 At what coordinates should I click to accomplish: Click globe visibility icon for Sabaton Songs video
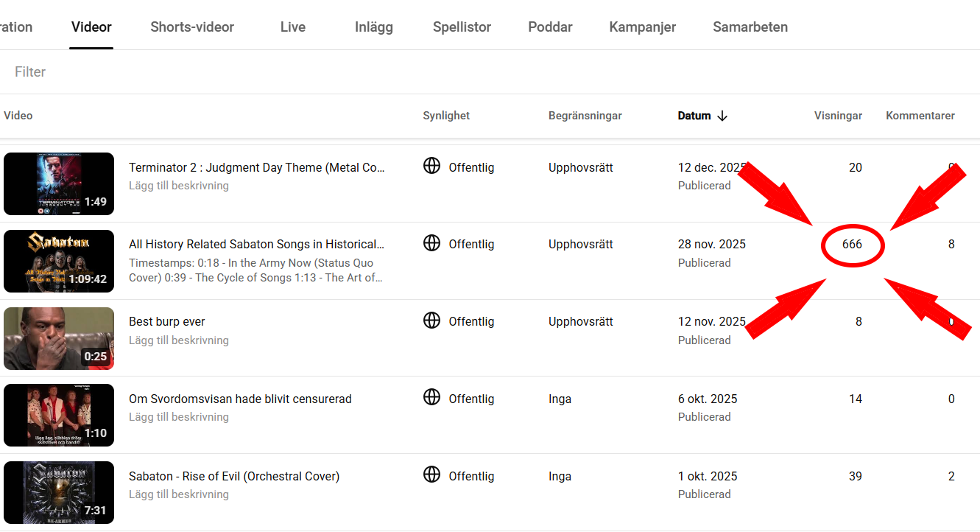(432, 242)
